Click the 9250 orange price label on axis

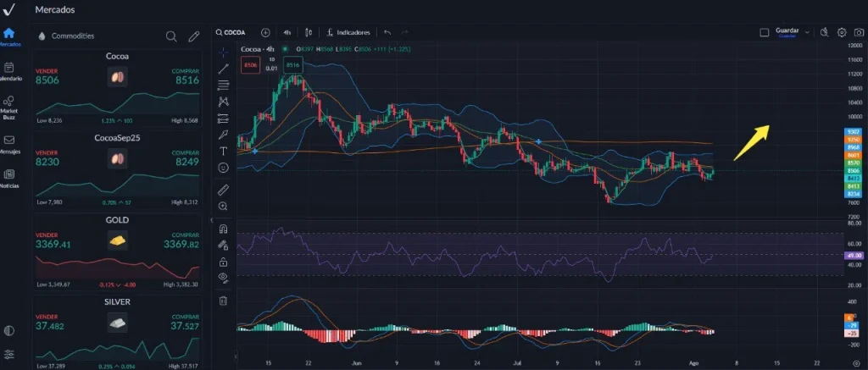853,140
